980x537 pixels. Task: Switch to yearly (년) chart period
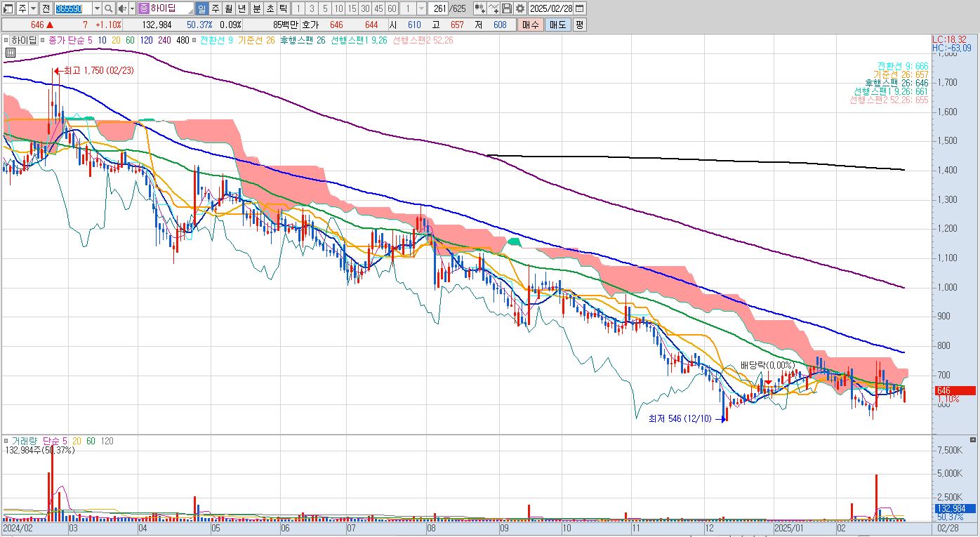(x=241, y=8)
